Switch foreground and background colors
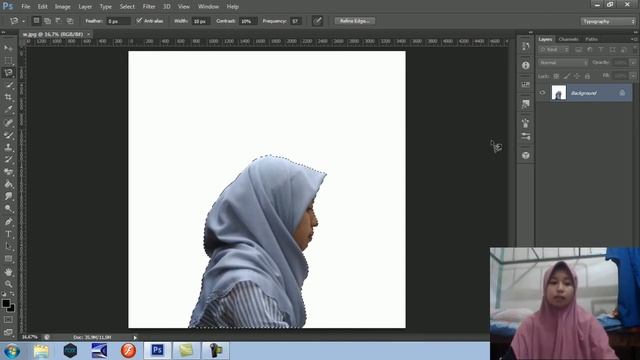 tap(12, 294)
